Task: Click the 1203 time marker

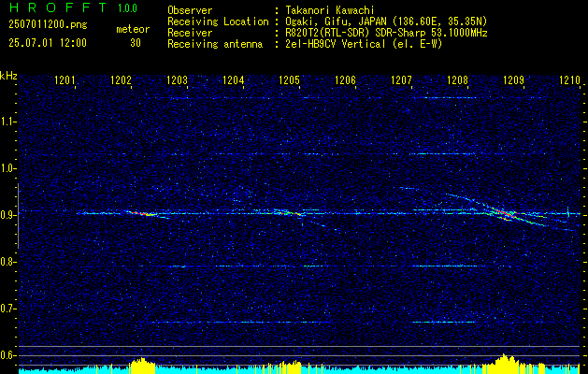Action: 177,80
